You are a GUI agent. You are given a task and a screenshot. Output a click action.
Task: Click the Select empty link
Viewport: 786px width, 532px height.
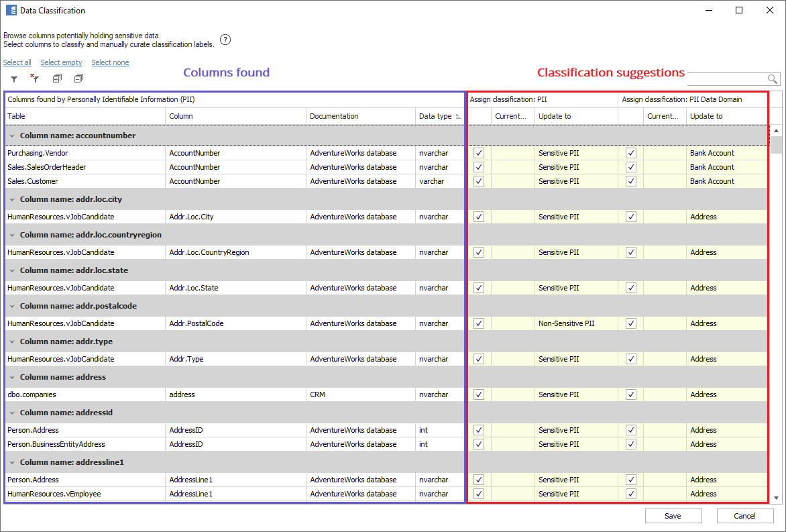click(x=61, y=62)
